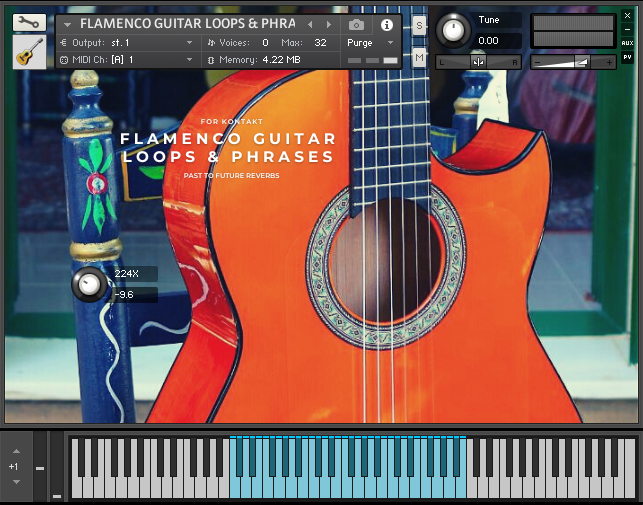
Task: Minimize the instrument header view
Action: pos(627,29)
